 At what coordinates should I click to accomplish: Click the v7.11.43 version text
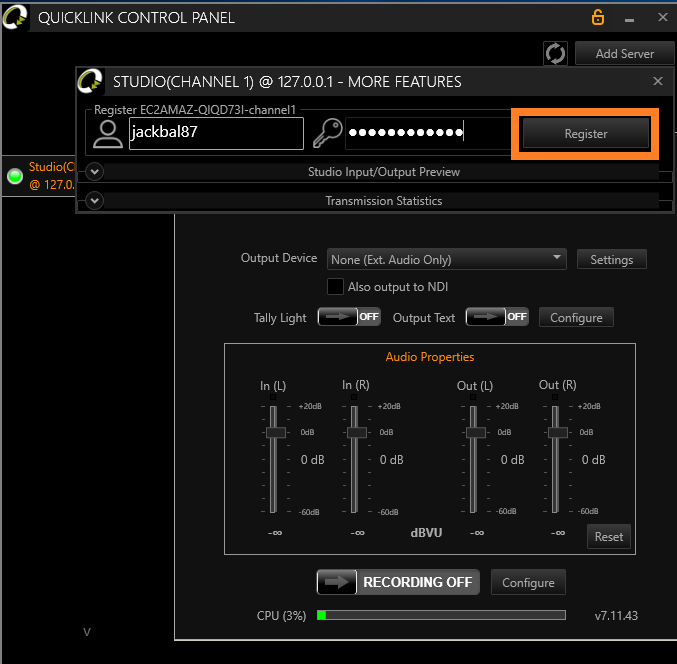tap(616, 616)
